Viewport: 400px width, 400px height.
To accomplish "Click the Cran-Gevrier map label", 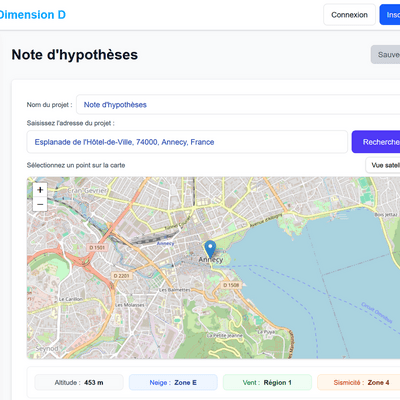I will [87, 191].
